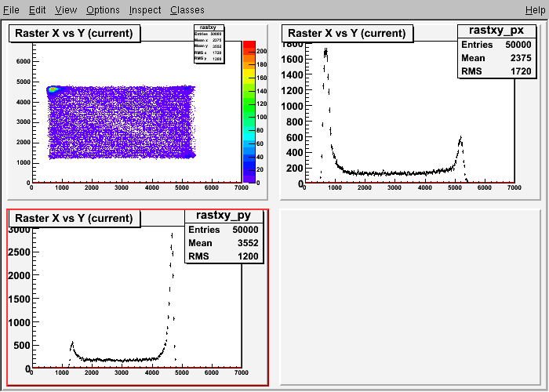Click Entries 50000 in rastxy_py stats
Viewport: 549px width, 392px height.
224,230
